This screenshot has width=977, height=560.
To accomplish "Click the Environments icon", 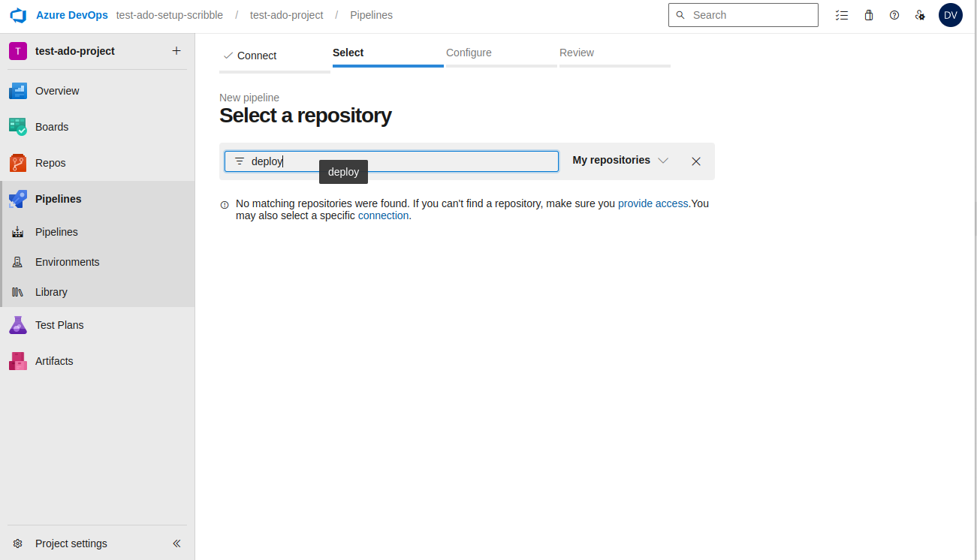I will pyautogui.click(x=18, y=262).
